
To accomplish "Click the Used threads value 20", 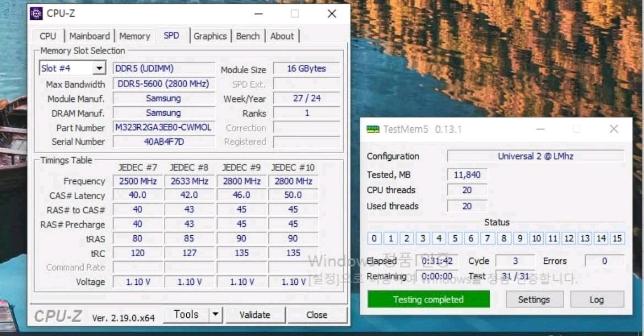I will pos(467,206).
